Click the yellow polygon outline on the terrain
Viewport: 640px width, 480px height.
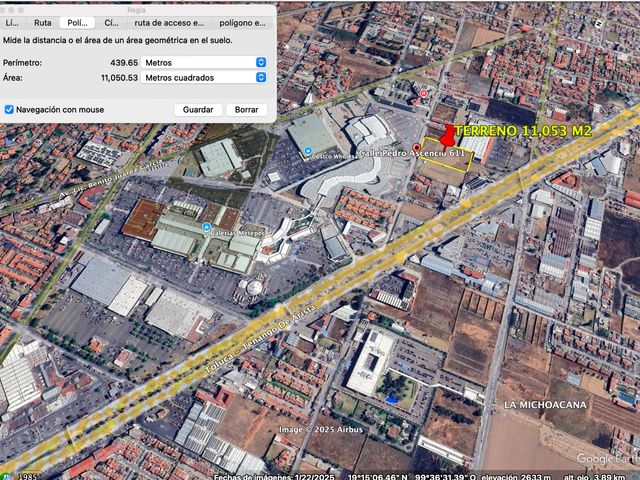click(446, 157)
